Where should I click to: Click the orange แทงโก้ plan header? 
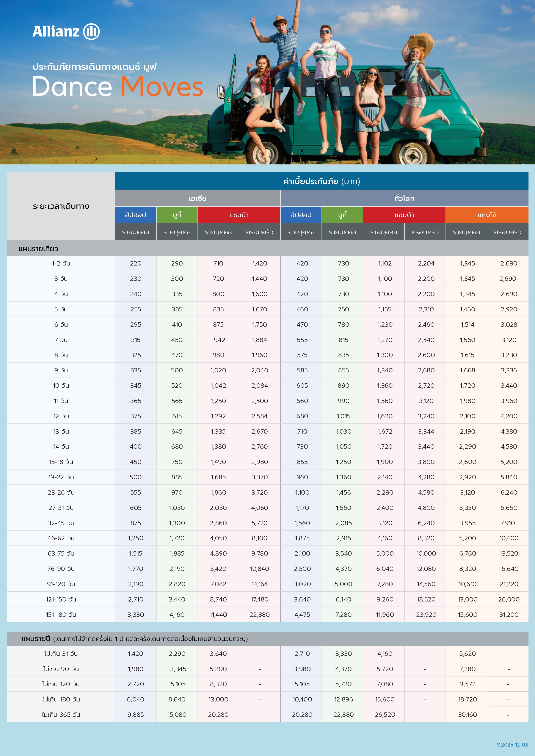tap(486, 215)
